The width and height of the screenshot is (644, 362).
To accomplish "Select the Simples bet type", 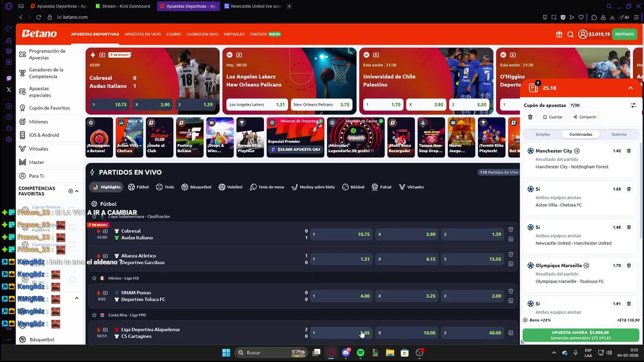I will click(543, 134).
